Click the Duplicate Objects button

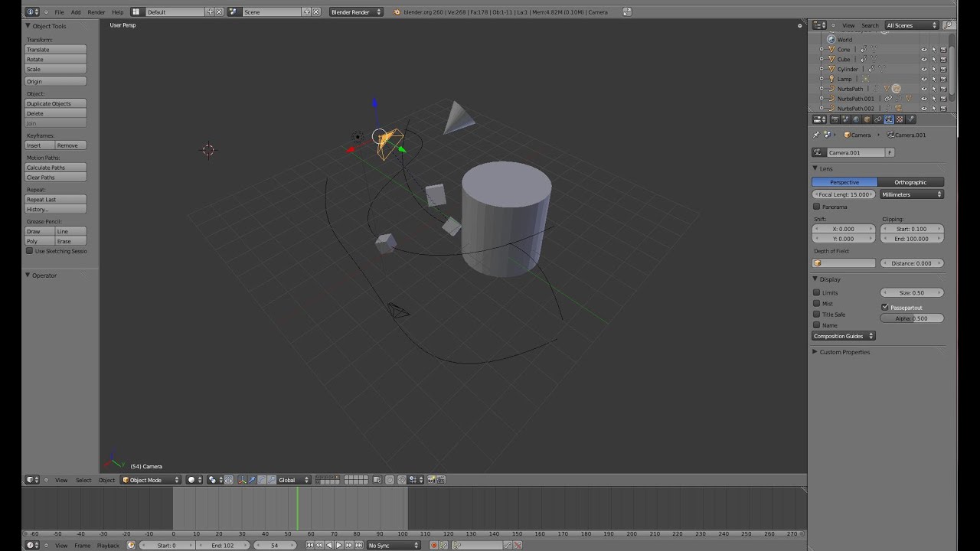click(56, 103)
